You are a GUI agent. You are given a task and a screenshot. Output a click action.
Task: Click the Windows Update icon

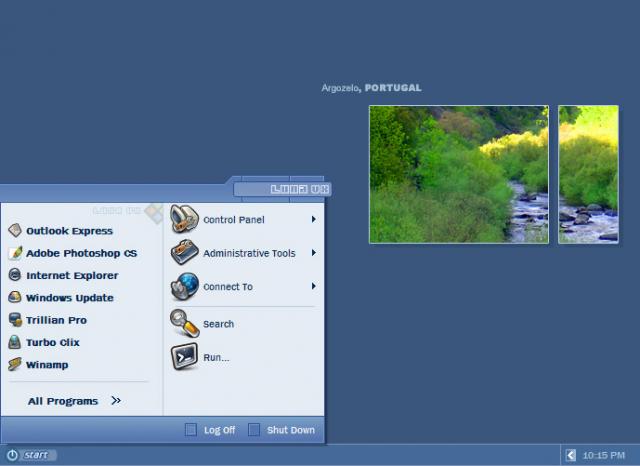pos(15,297)
